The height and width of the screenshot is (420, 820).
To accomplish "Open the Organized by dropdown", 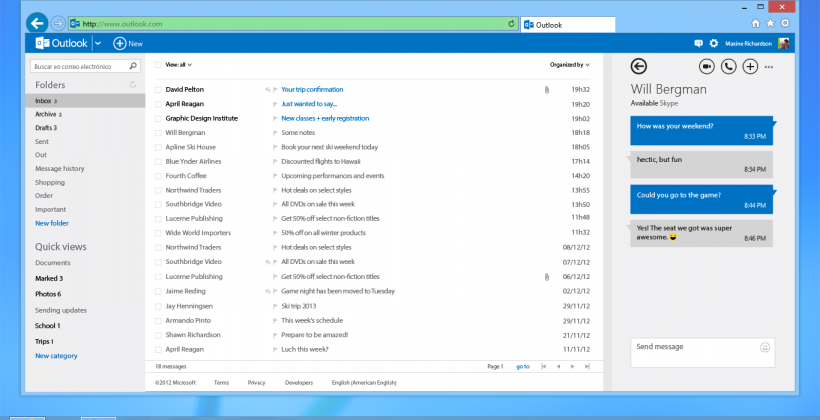I will pos(570,65).
